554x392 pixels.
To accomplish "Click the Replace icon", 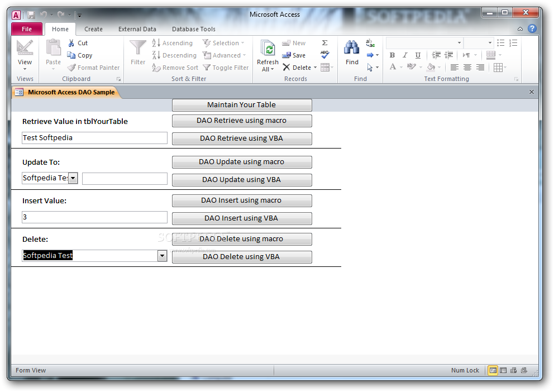I will pyautogui.click(x=370, y=43).
